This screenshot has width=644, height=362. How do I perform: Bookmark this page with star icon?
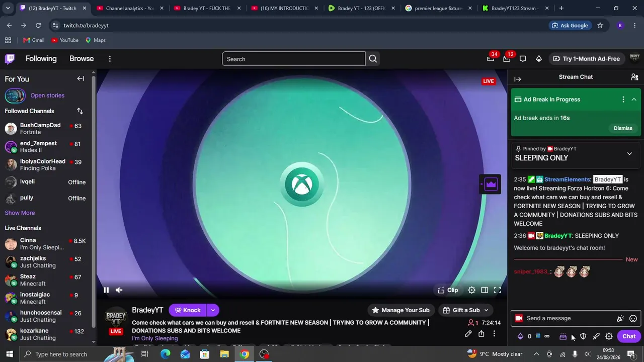600,26
